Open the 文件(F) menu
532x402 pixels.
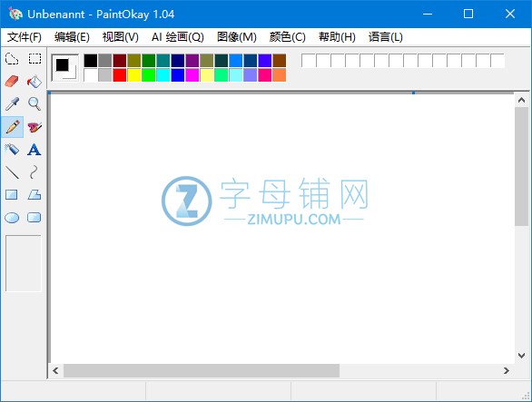25,37
